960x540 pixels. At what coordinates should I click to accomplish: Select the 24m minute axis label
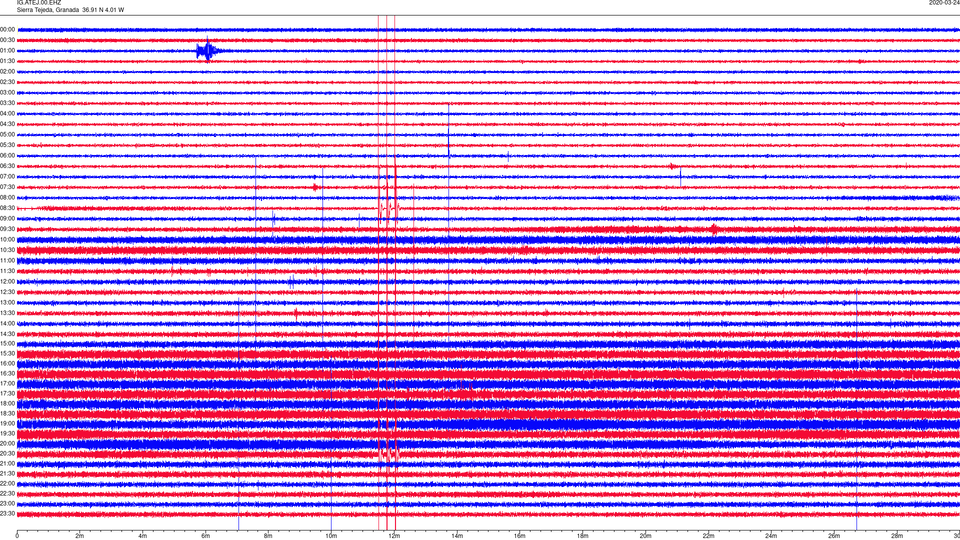tap(771, 536)
